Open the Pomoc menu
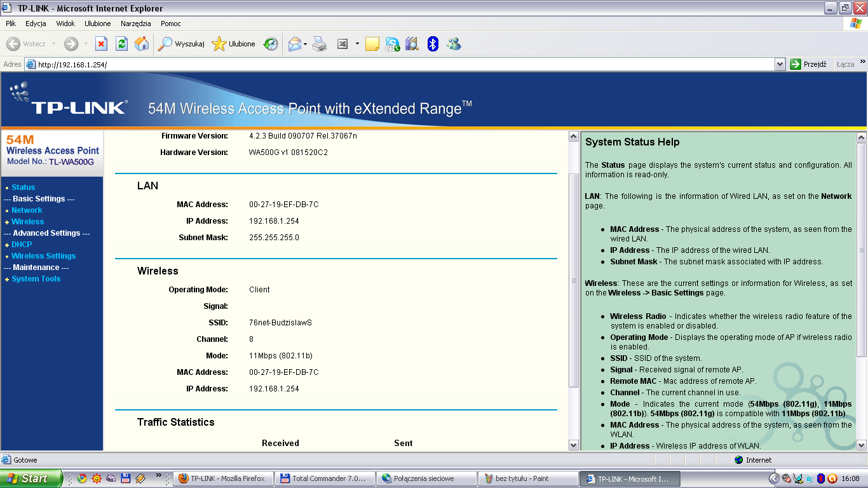 171,24
